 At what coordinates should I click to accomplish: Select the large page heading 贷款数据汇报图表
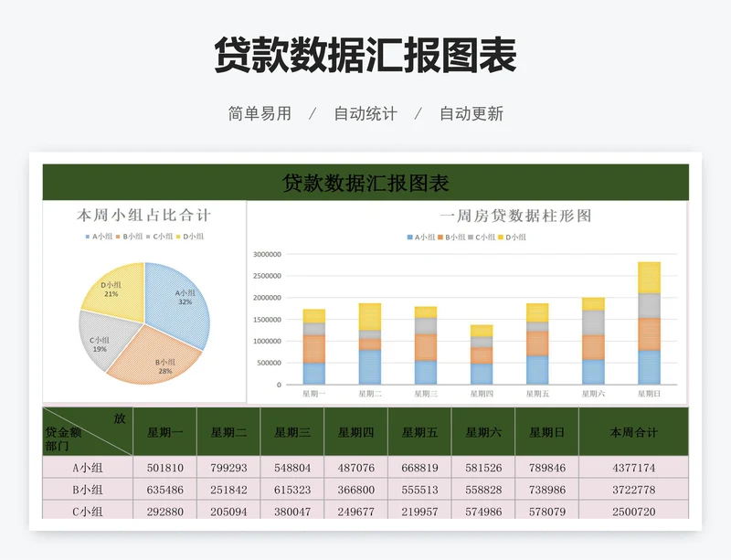[x=365, y=56]
